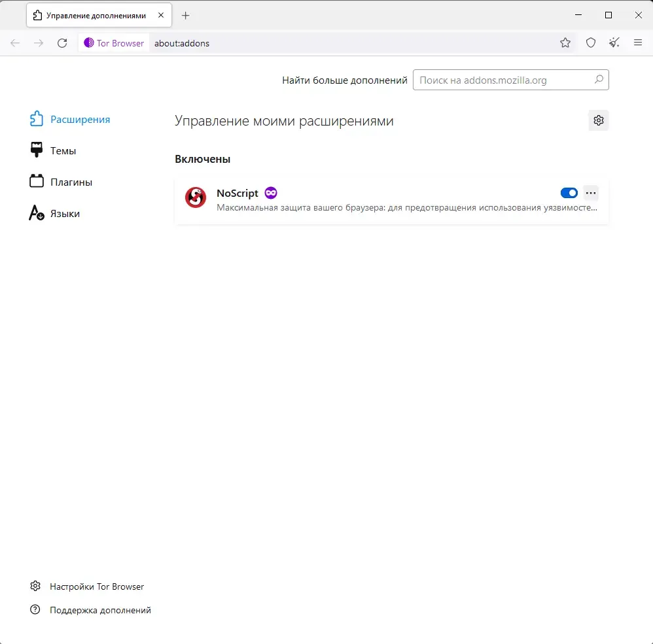Click the gear icon beside Настройки Tor Browser

click(x=35, y=586)
